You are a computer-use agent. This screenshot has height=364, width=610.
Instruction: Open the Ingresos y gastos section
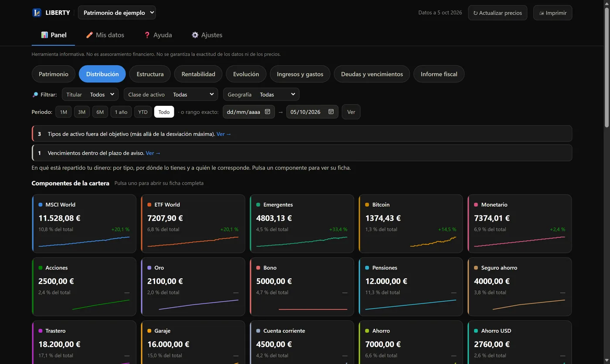[300, 74]
